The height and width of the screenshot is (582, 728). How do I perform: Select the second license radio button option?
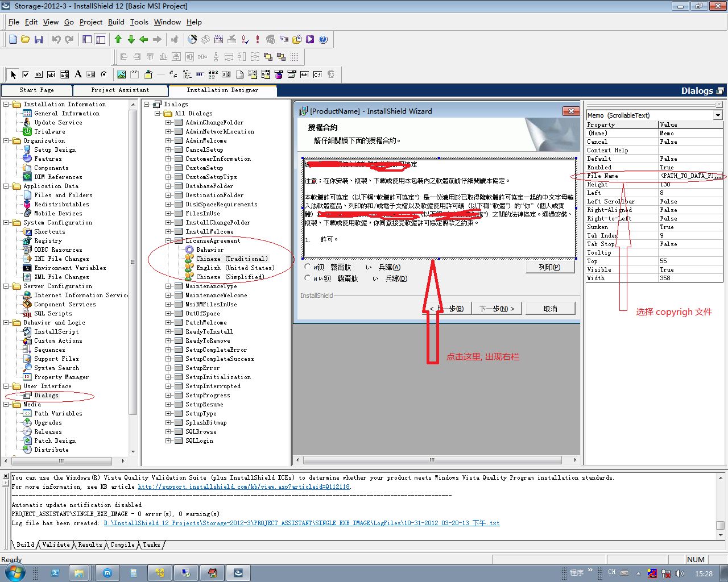coord(308,278)
